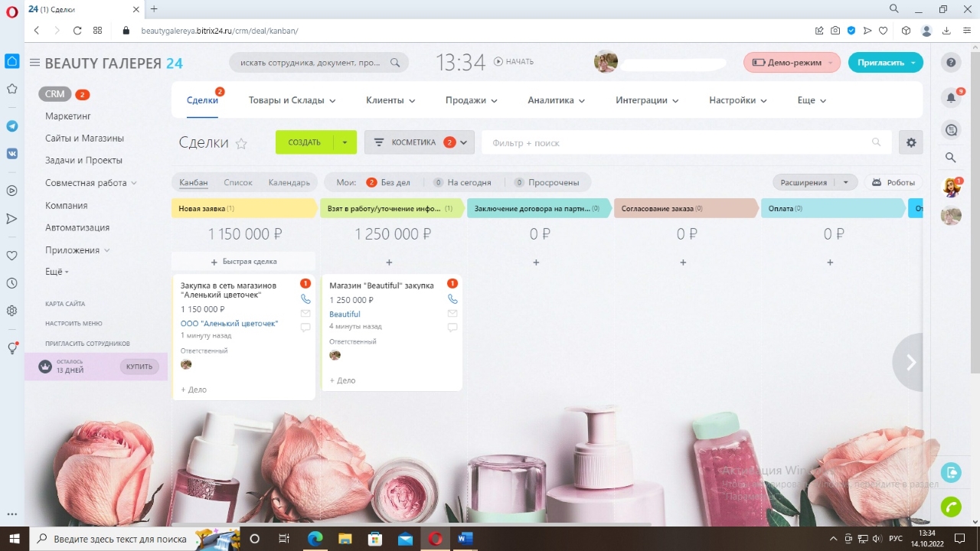Reload the page in Opera

pos(77,31)
